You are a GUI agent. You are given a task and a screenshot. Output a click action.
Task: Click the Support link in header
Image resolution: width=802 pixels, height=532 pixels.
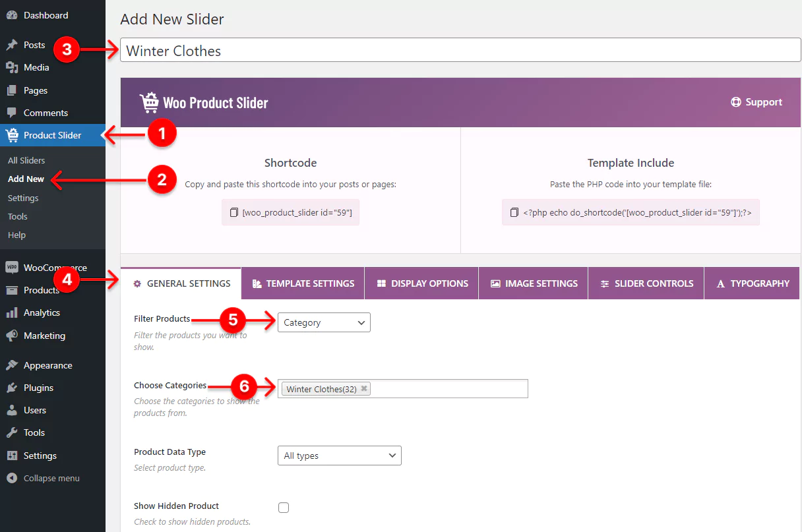click(x=756, y=102)
